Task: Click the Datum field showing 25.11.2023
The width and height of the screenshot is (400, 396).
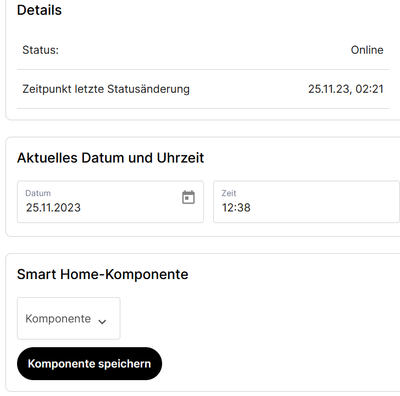Action: coord(110,202)
